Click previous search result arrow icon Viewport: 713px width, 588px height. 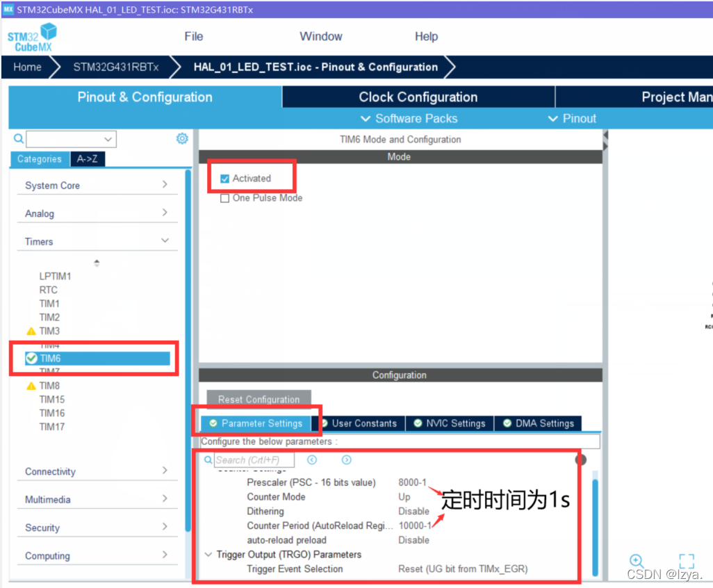pyautogui.click(x=312, y=459)
